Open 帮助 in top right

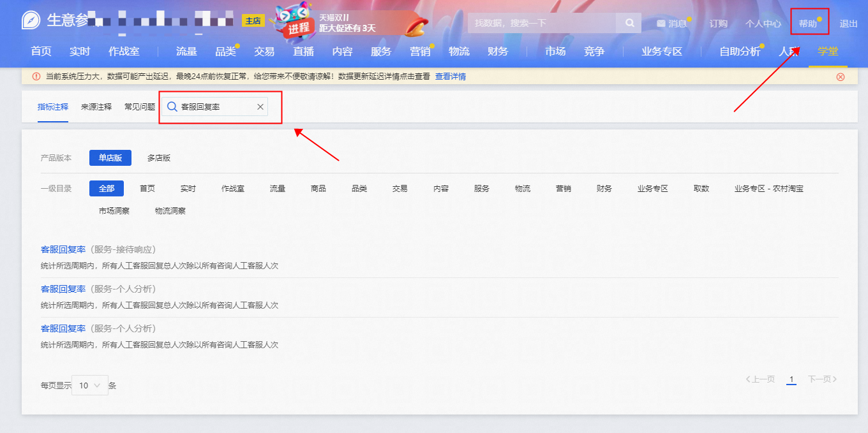pos(808,24)
